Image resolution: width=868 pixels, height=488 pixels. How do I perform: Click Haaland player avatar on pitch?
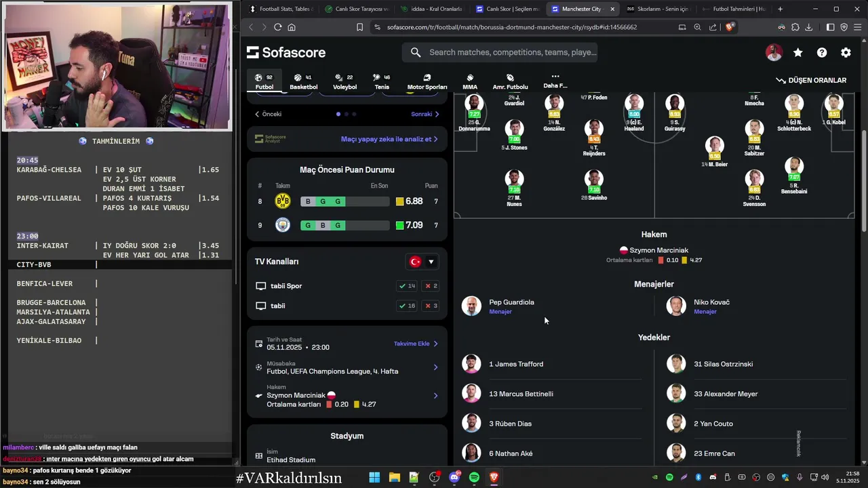point(634,104)
